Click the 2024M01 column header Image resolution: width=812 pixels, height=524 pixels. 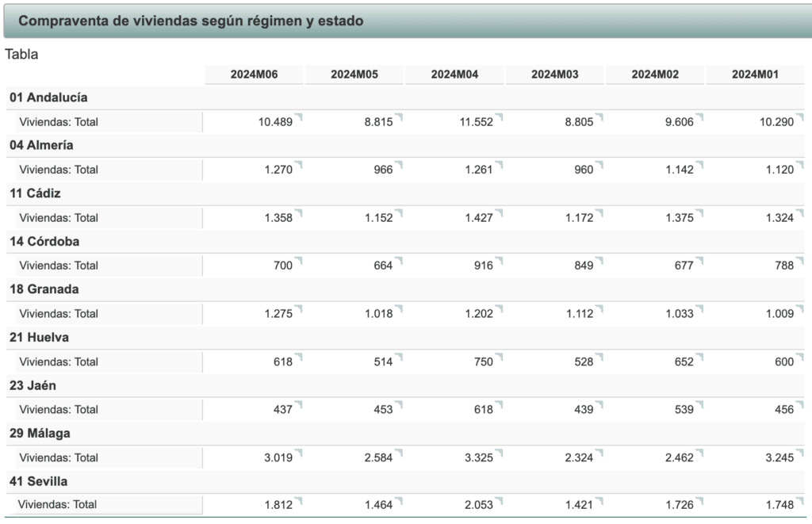tap(755, 75)
